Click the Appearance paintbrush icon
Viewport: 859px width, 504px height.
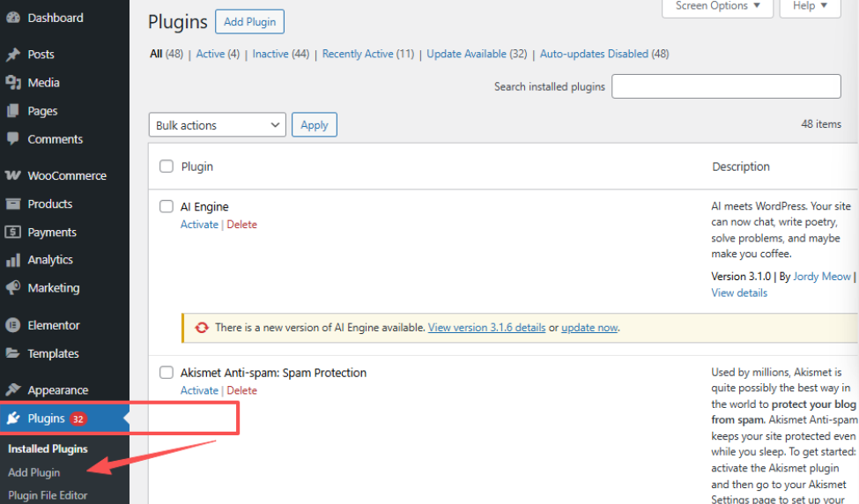coord(13,390)
